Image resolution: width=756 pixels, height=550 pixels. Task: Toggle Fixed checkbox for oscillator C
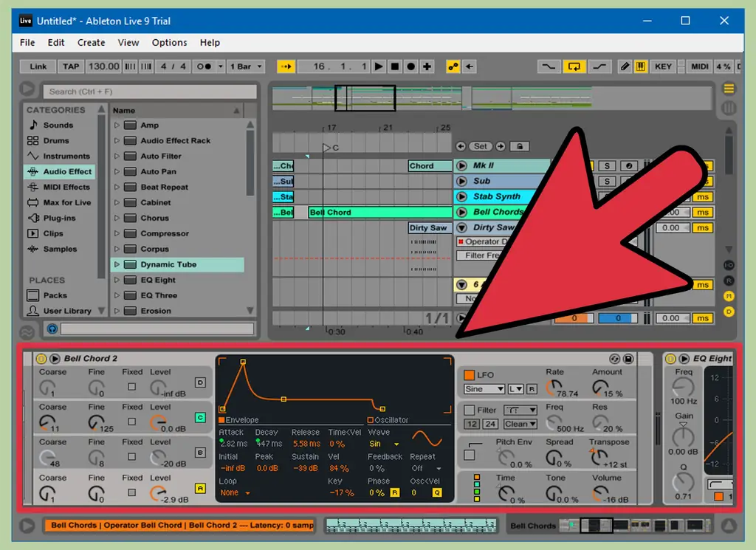point(131,422)
